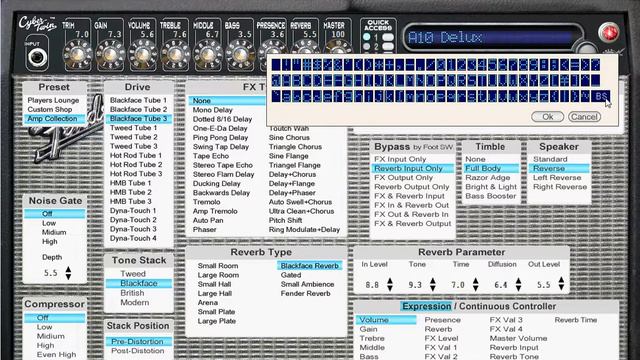Set Compressor to Even High
The width and height of the screenshot is (640, 360).
(x=56, y=355)
